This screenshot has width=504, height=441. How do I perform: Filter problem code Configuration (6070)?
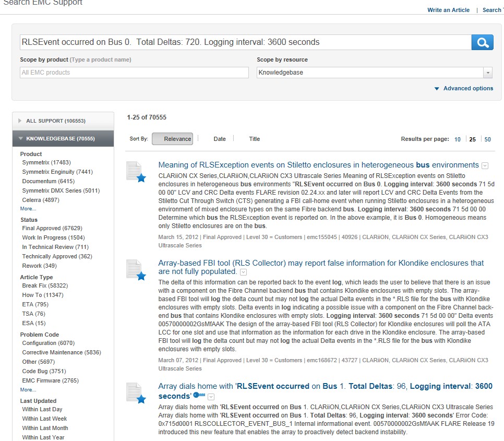tap(48, 343)
